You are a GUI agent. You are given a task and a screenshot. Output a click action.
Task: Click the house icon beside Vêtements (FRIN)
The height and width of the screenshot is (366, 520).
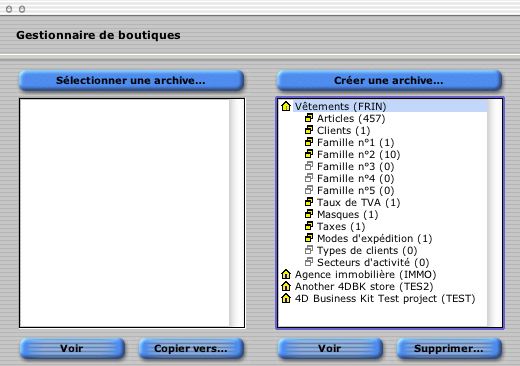pyautogui.click(x=286, y=106)
